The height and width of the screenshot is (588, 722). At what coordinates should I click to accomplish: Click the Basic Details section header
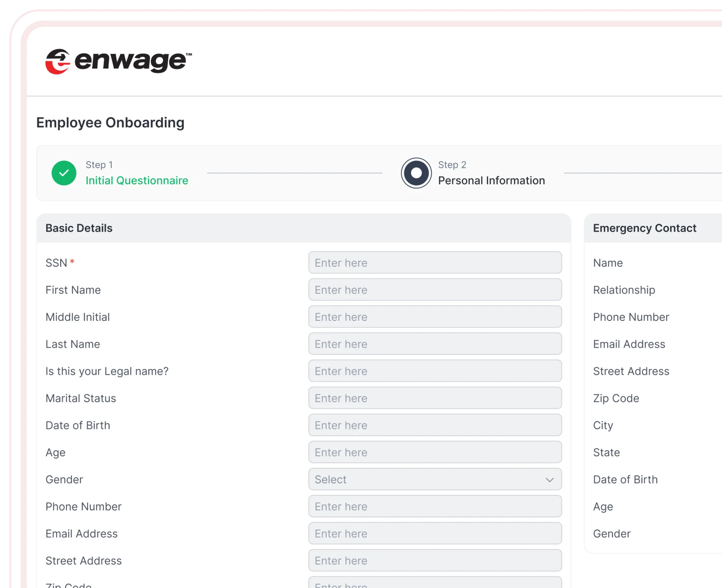click(x=79, y=228)
